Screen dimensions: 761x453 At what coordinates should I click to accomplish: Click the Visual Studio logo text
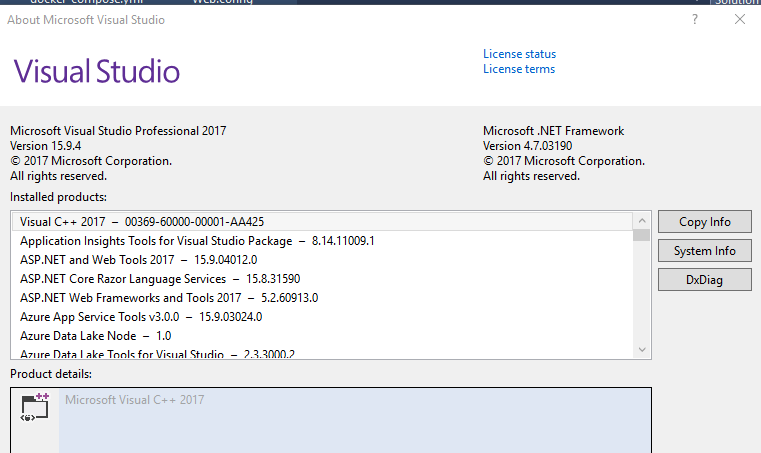(97, 71)
